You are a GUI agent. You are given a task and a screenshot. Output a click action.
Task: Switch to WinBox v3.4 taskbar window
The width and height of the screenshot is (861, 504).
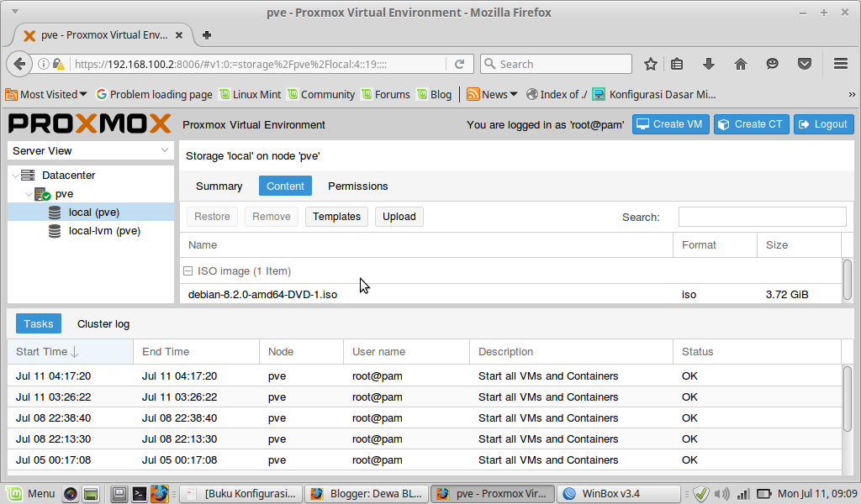coord(618,494)
